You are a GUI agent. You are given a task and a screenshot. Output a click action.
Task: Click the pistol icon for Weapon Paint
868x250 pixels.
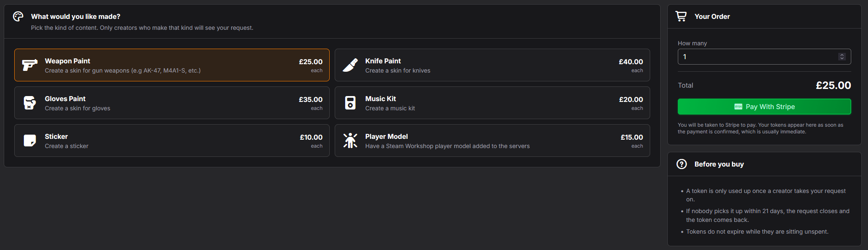coord(30,65)
